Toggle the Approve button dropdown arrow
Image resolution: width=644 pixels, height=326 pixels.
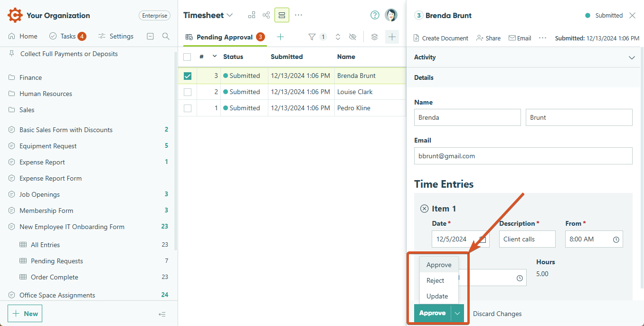click(457, 313)
